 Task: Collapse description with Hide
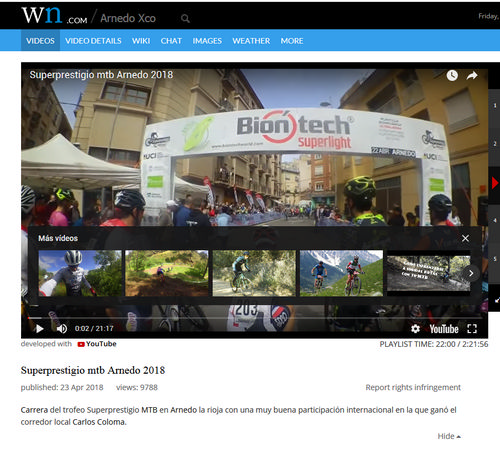(449, 436)
